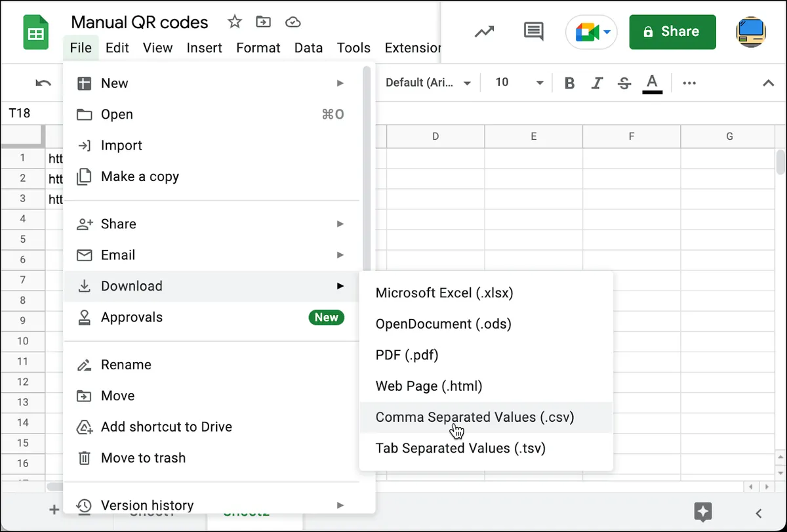This screenshot has width=787, height=532.
Task: Open the Google Sheets home icon
Action: tap(35, 33)
